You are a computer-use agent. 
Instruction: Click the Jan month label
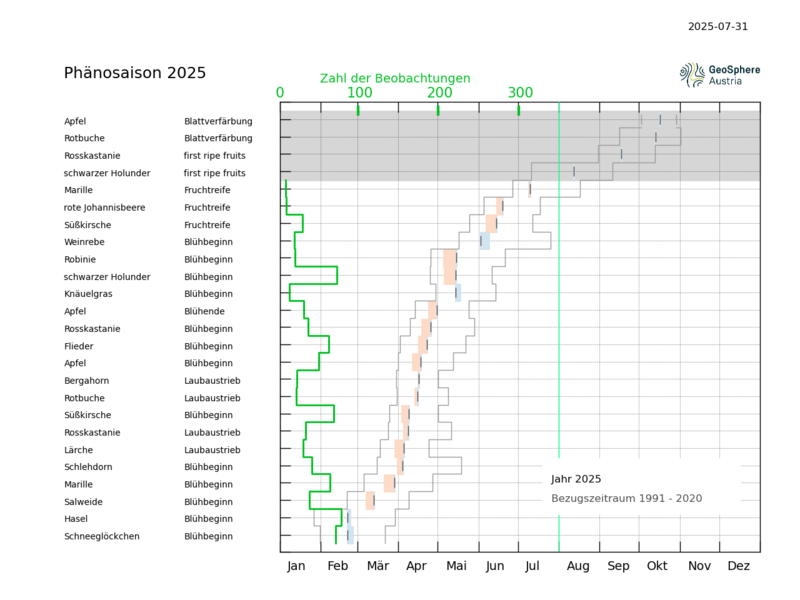(x=296, y=566)
